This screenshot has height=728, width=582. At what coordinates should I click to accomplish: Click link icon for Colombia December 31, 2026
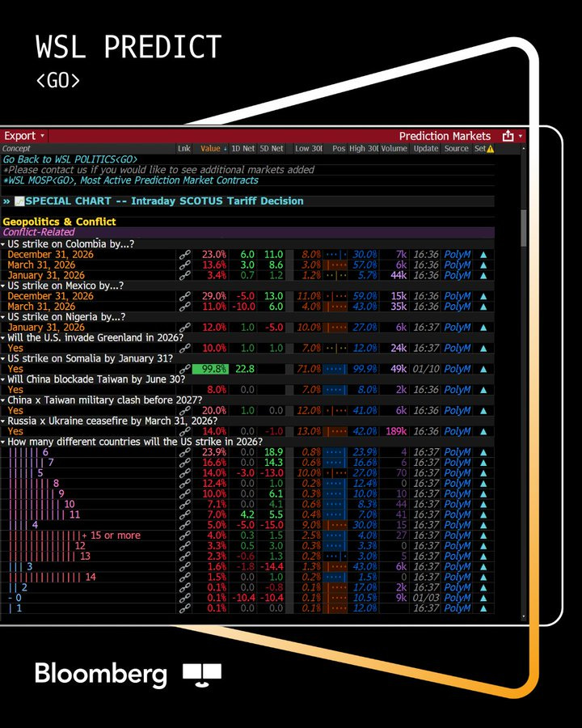[x=185, y=255]
